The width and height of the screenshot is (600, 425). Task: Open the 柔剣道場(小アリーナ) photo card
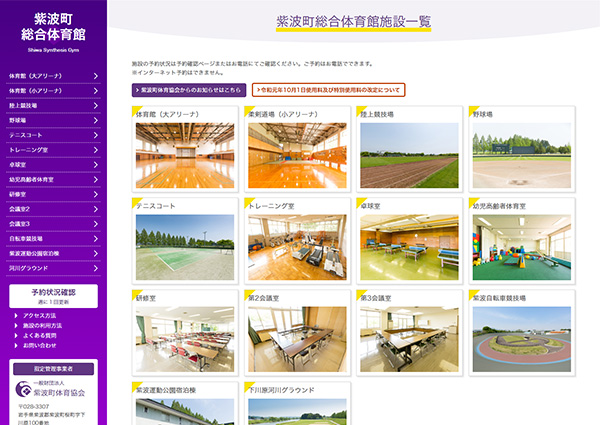point(297,149)
